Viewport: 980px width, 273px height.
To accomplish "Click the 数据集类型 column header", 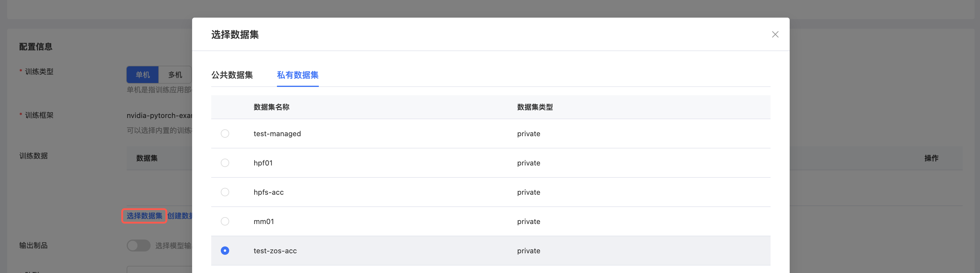I will (x=535, y=107).
